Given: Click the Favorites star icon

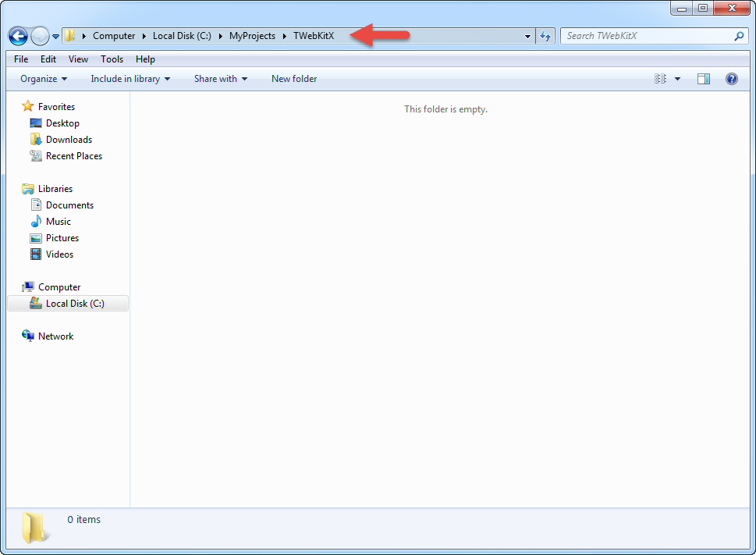Looking at the screenshot, I should (28, 106).
